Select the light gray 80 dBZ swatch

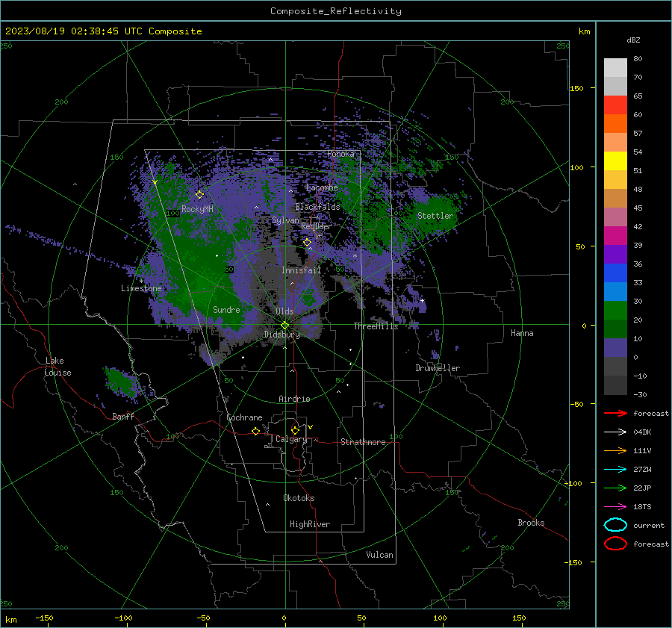point(615,67)
